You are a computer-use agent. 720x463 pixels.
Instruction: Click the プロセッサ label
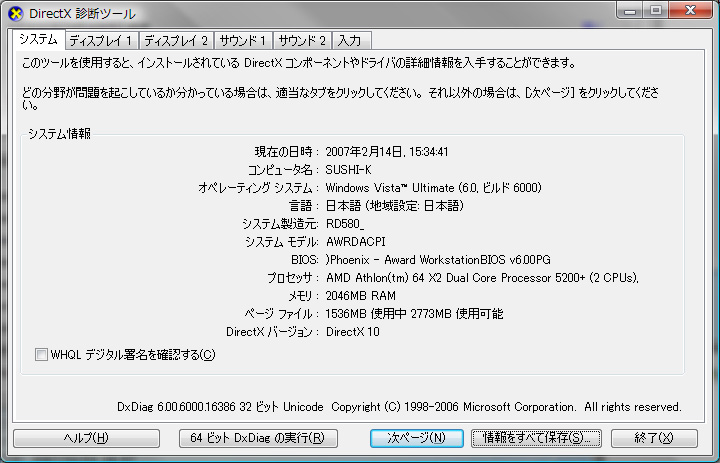click(x=293, y=278)
